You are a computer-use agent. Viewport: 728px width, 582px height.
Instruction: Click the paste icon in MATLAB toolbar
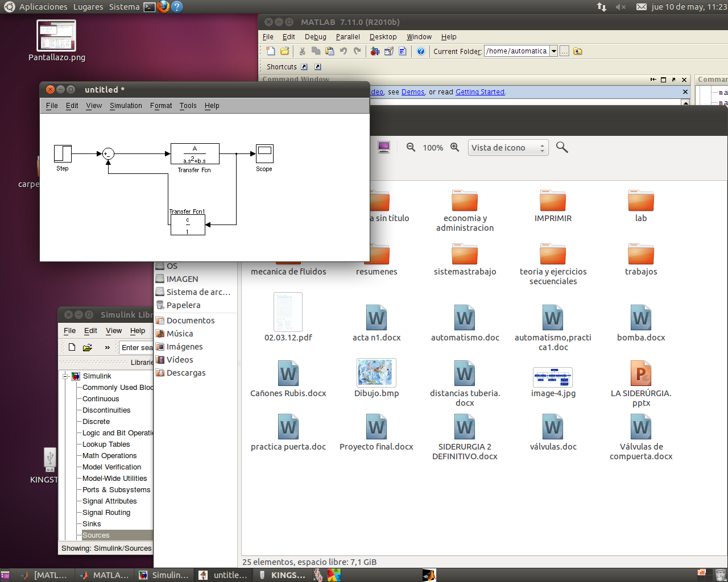pos(329,51)
